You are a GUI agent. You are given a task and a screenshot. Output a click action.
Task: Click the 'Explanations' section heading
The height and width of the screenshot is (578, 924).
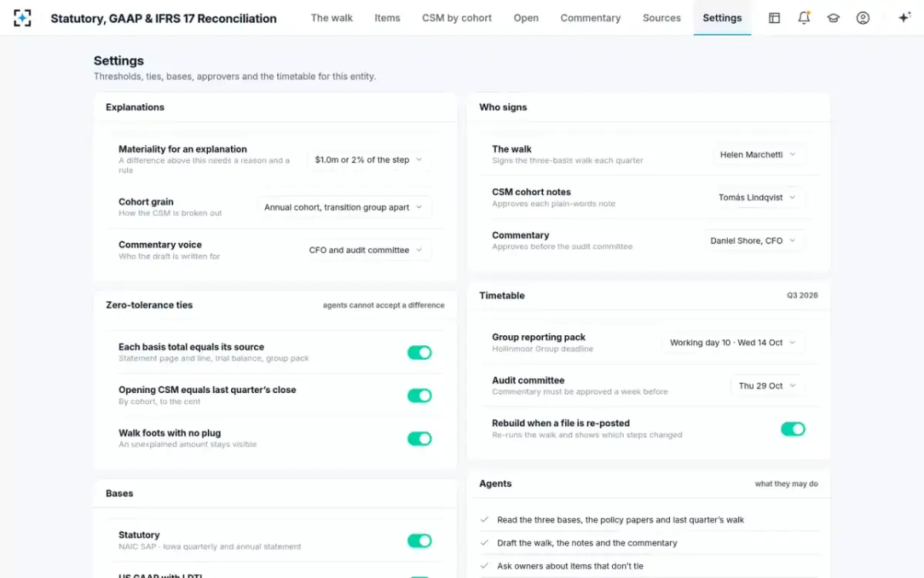pyautogui.click(x=136, y=107)
